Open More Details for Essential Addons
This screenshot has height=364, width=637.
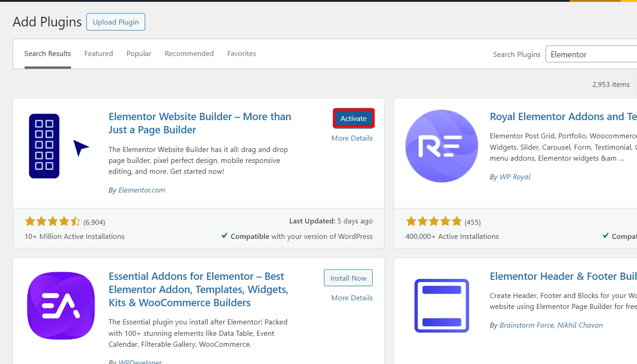(x=352, y=298)
